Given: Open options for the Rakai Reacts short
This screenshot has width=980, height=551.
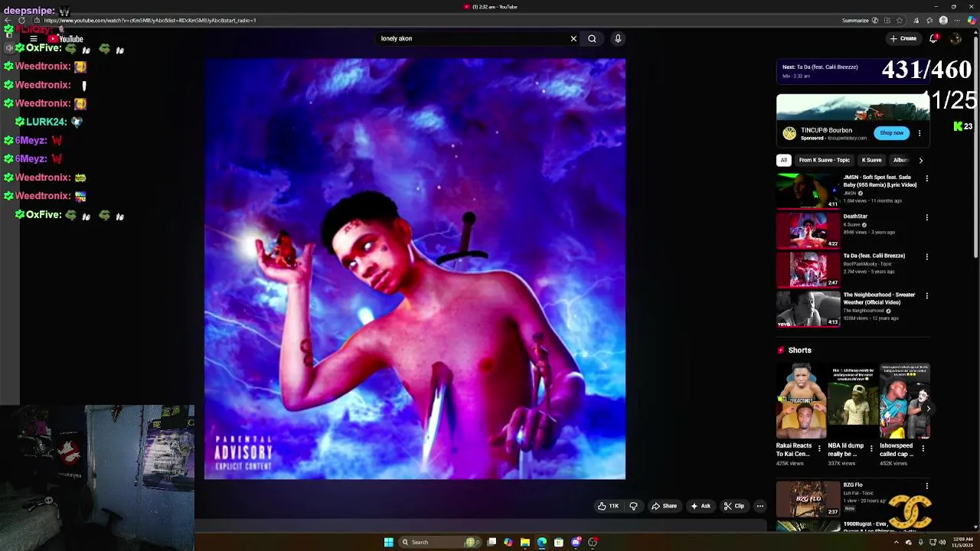Looking at the screenshot, I should [819, 448].
